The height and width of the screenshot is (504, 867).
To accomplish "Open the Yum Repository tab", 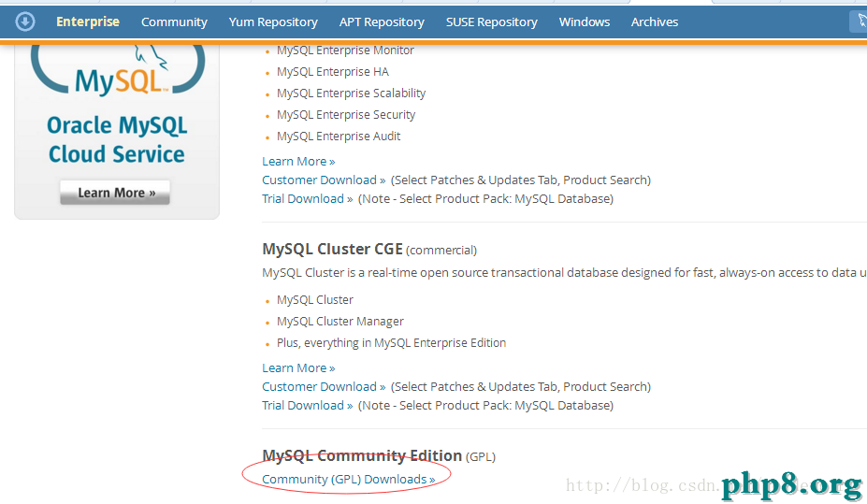I will coord(273,22).
